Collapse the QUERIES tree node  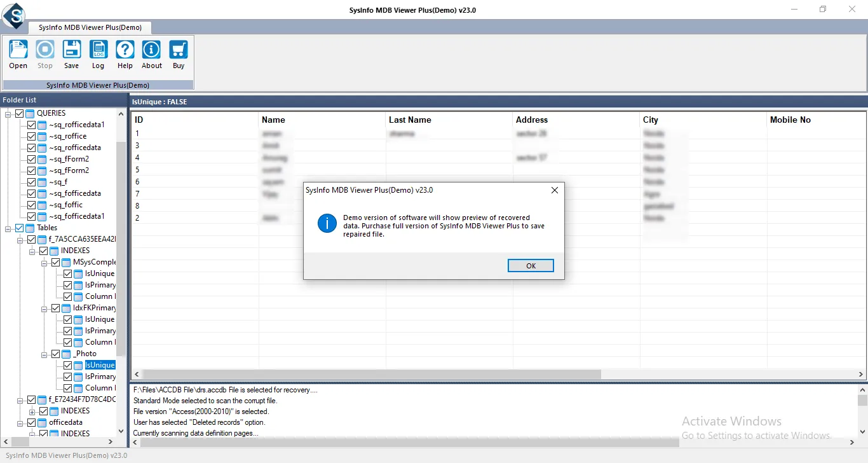(8, 113)
